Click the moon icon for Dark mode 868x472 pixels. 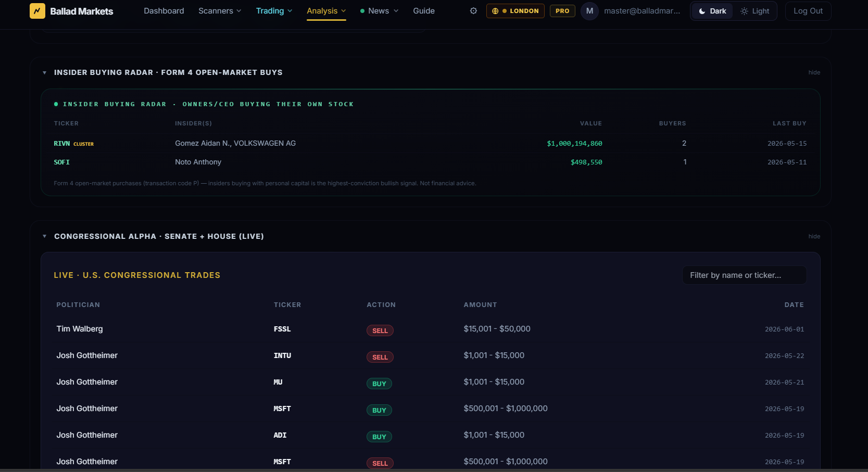point(702,11)
